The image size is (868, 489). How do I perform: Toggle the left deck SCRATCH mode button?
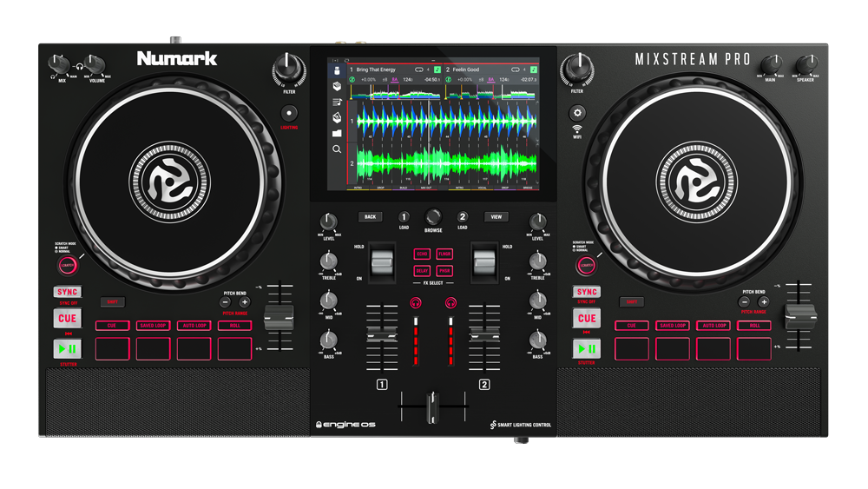(68, 266)
